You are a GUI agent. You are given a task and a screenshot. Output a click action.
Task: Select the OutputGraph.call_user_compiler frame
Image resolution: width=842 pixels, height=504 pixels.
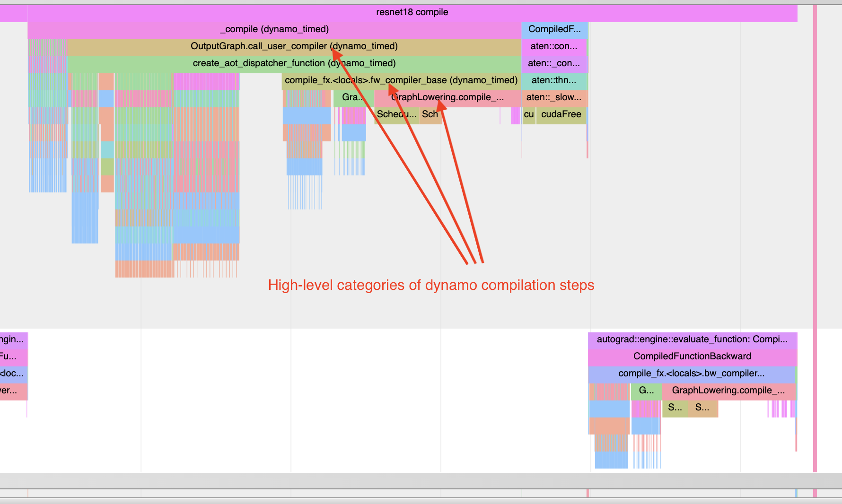[293, 46]
